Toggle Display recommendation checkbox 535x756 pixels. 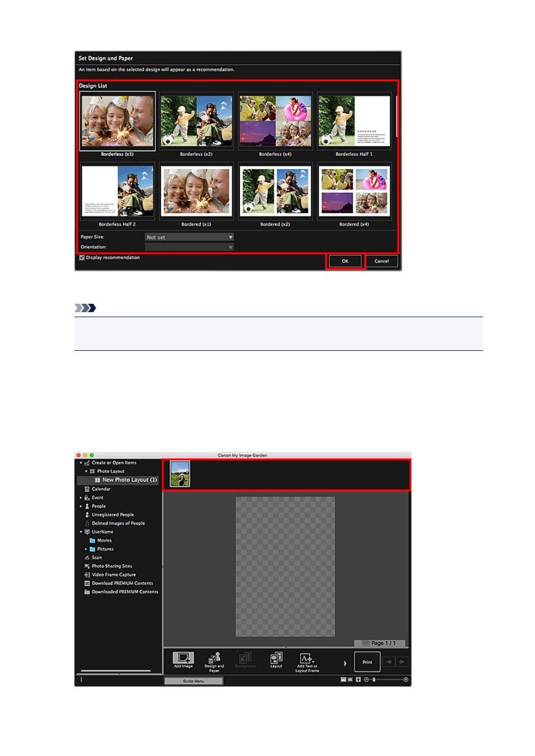click(82, 258)
